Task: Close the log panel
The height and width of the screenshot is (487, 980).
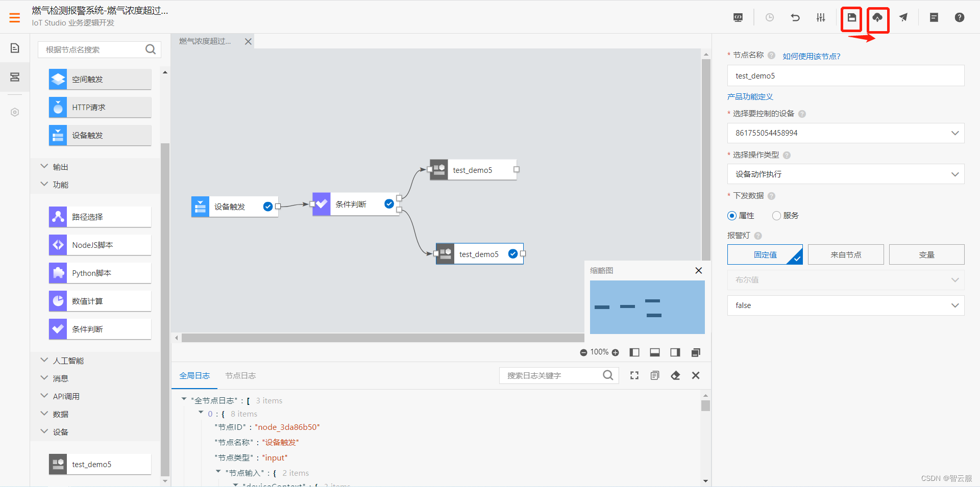Action: click(696, 375)
